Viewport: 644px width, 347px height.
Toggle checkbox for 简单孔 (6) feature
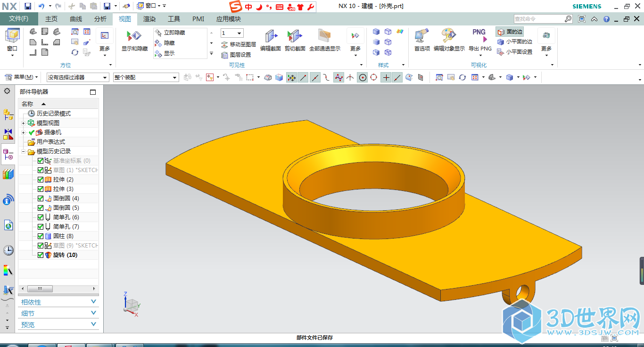tap(41, 217)
